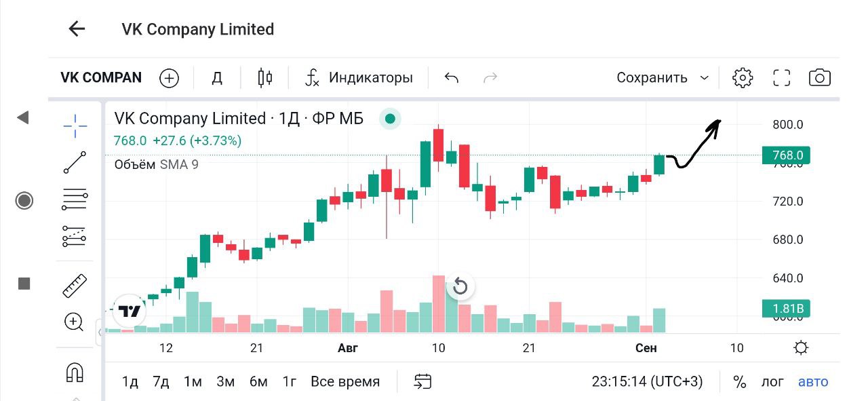Expand the Сохранить dropdown arrow
868x401 pixels.
click(704, 77)
